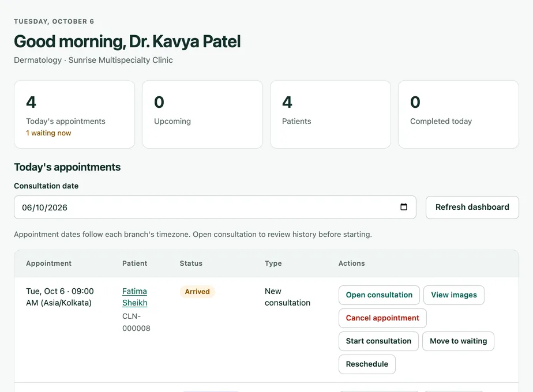
Task: Cancel appointment for Fatima Sheikh
Action: [382, 318]
